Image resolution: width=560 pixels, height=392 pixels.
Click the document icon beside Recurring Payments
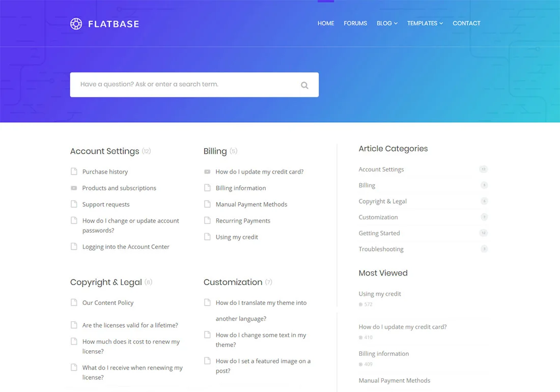207,220
